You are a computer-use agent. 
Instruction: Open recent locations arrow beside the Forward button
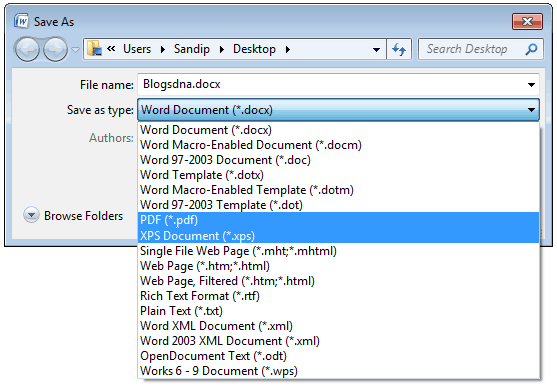75,50
